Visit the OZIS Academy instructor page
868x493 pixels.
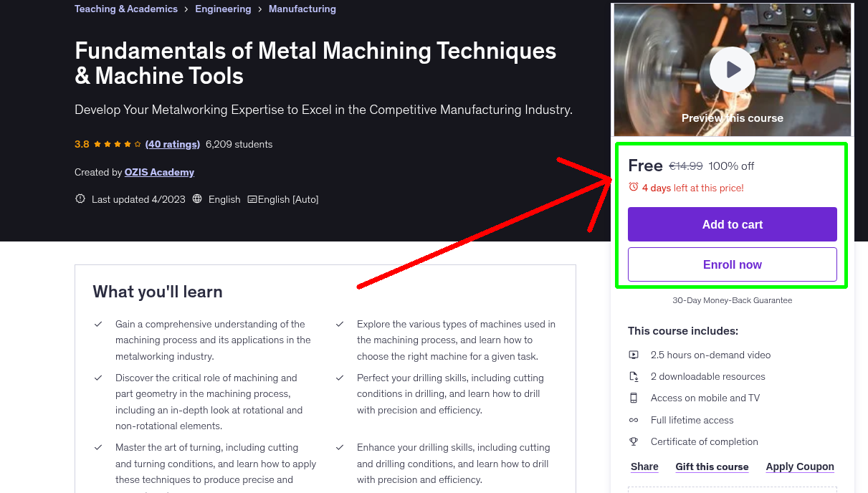click(159, 172)
